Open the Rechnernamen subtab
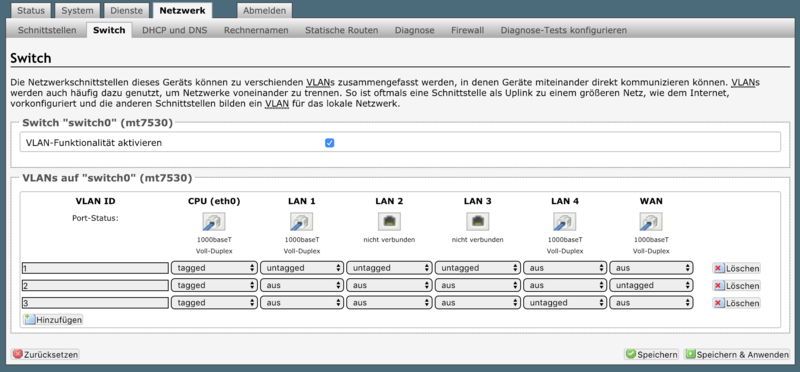 [256, 30]
